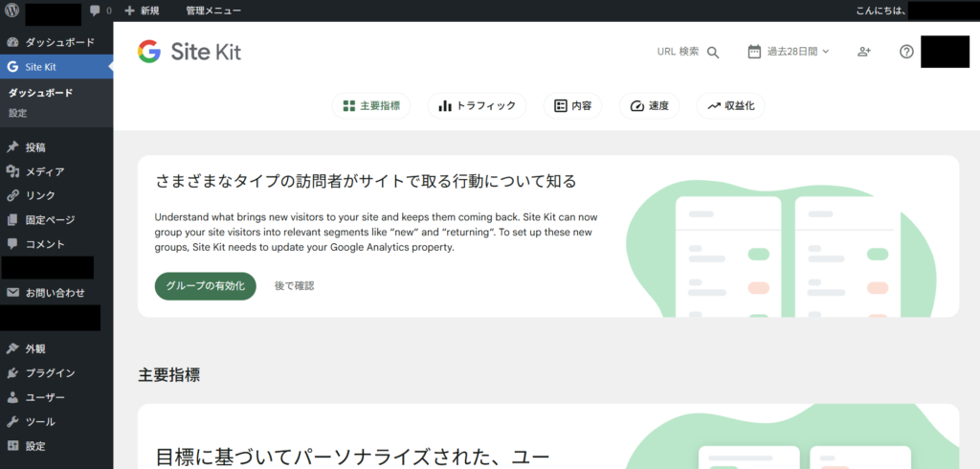Click the heading さまざまなタイプの訪問者がサイトで取る行動について知る
This screenshot has height=469, width=980.
tap(366, 181)
